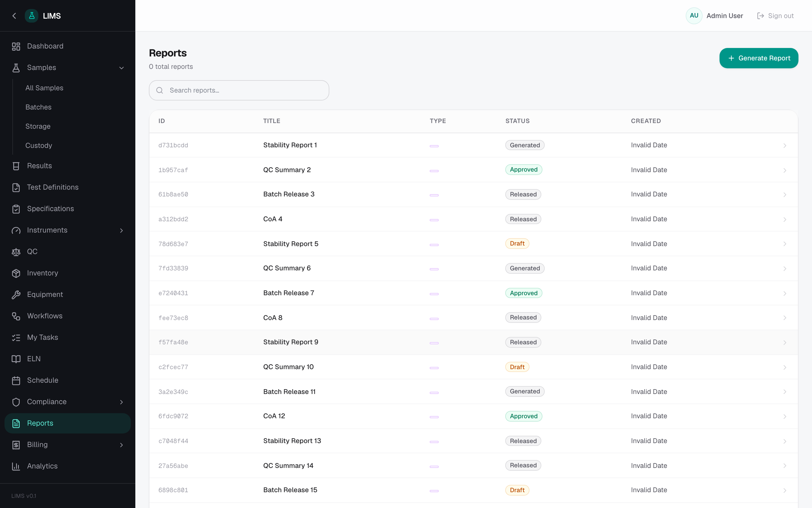This screenshot has height=508, width=812.
Task: Open Stability Report 5 row chevron
Action: pyautogui.click(x=785, y=244)
